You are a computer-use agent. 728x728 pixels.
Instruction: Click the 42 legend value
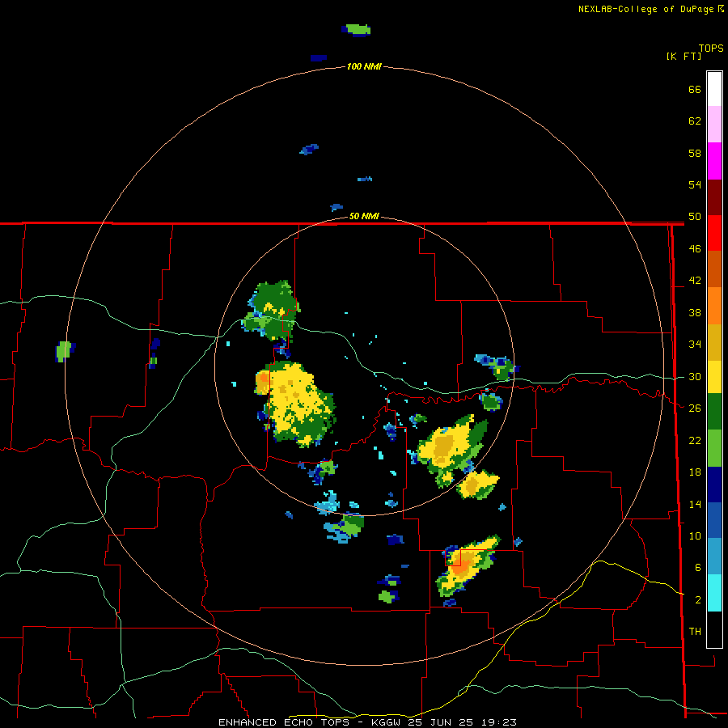click(x=695, y=281)
